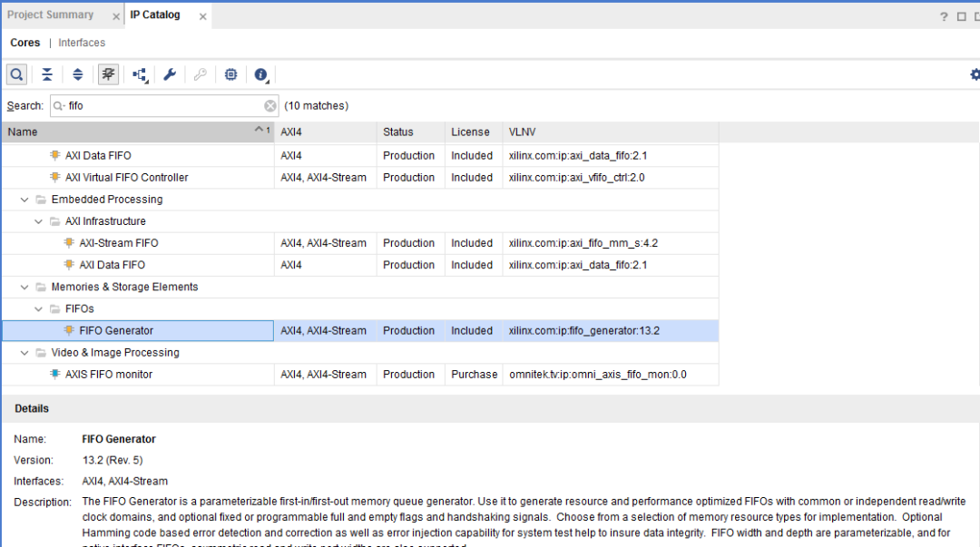Screen dimensions: 980x547
Task: Expand all rows with the toolbar icon
Action: click(77, 74)
